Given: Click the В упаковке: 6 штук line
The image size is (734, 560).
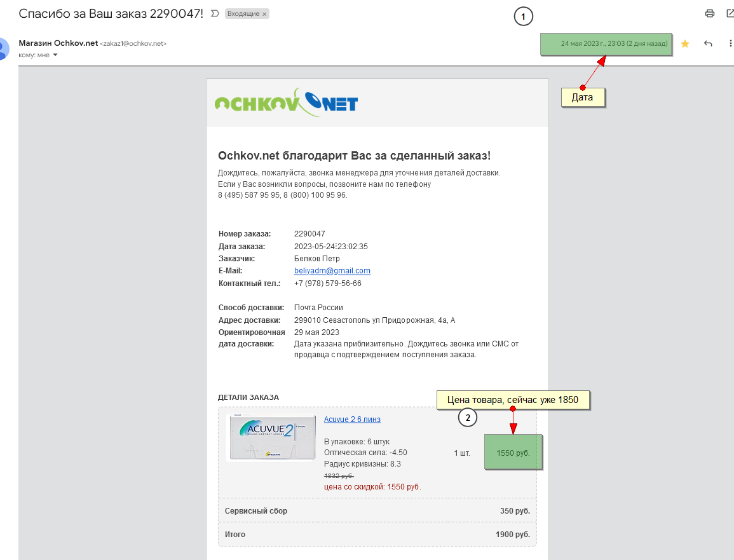Looking at the screenshot, I should 357,442.
